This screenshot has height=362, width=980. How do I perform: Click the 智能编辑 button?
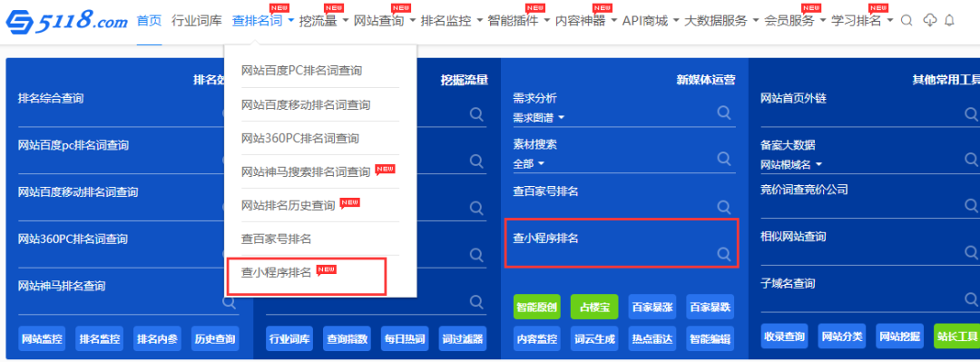(x=710, y=339)
